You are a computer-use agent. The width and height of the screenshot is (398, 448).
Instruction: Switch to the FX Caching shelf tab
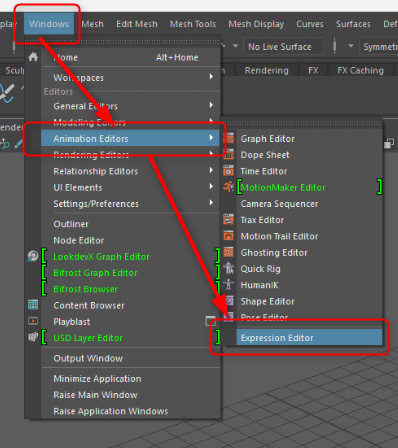pos(360,70)
